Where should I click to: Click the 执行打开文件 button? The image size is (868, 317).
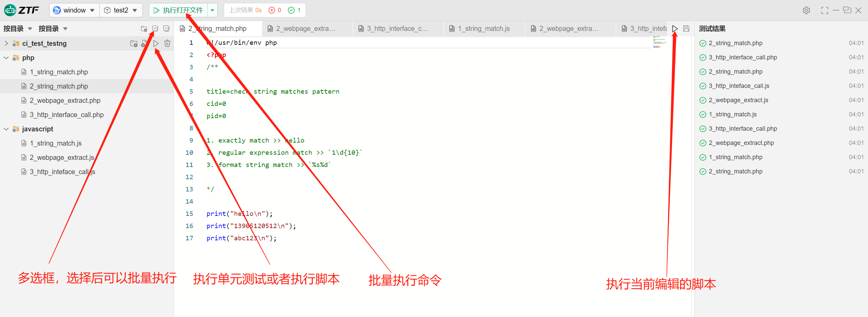(179, 10)
